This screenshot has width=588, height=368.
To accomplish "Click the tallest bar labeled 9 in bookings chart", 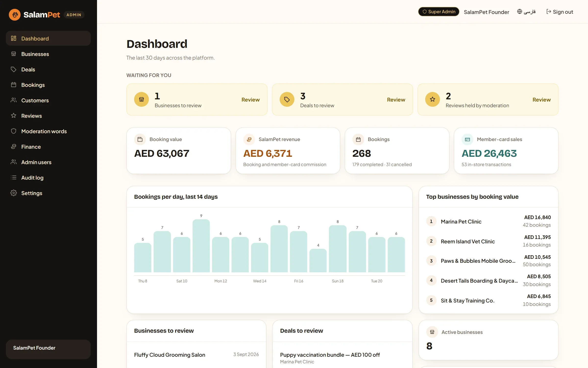I will coord(201,246).
